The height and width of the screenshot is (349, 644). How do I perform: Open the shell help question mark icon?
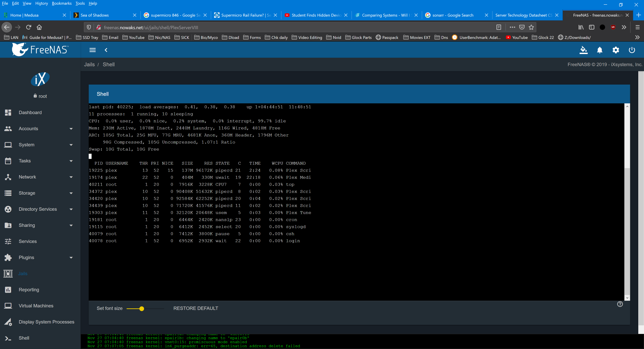click(620, 304)
